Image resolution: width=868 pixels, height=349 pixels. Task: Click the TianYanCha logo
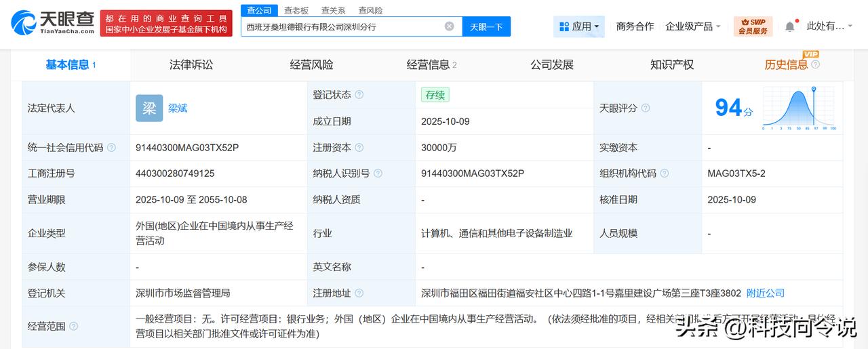[x=52, y=23]
